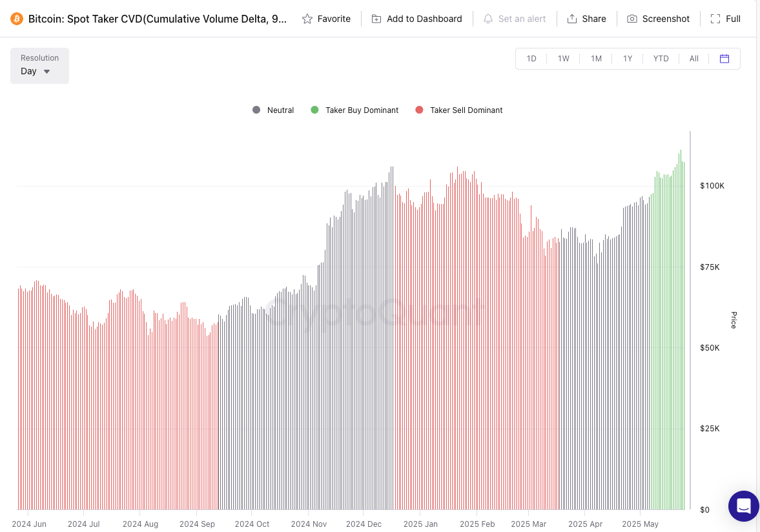Toggle Neutral series in legend

tap(273, 110)
